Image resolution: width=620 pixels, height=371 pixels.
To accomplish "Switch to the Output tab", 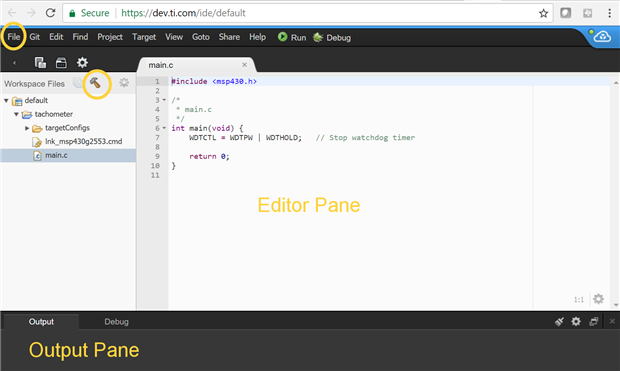I will (x=41, y=322).
